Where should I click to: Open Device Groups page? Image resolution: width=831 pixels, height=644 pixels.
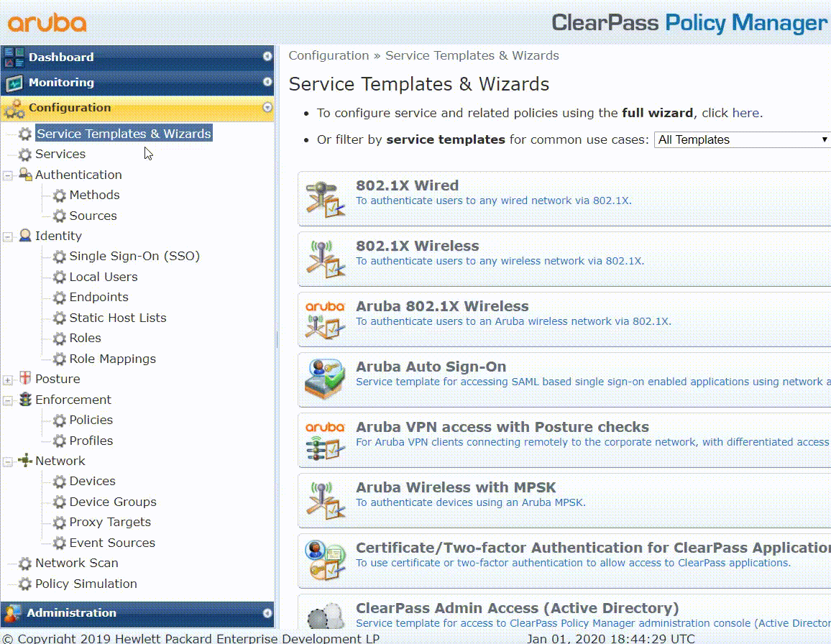(x=113, y=502)
